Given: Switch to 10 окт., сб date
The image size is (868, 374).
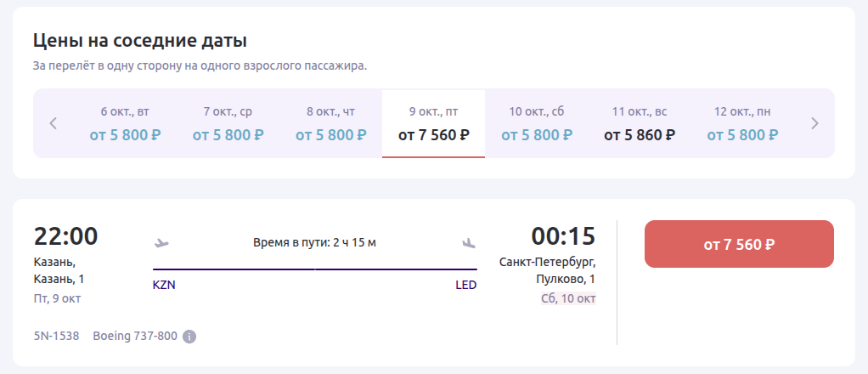Looking at the screenshot, I should tap(537, 123).
